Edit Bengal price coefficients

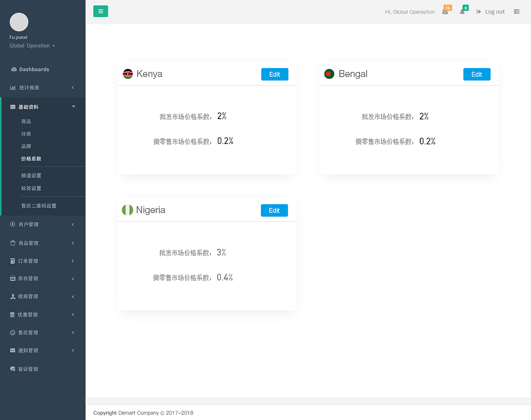477,74
